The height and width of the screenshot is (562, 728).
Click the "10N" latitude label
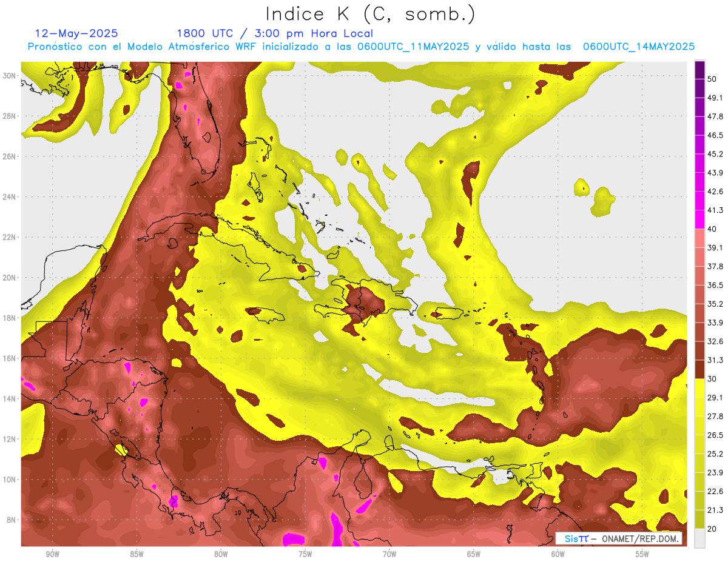point(9,480)
